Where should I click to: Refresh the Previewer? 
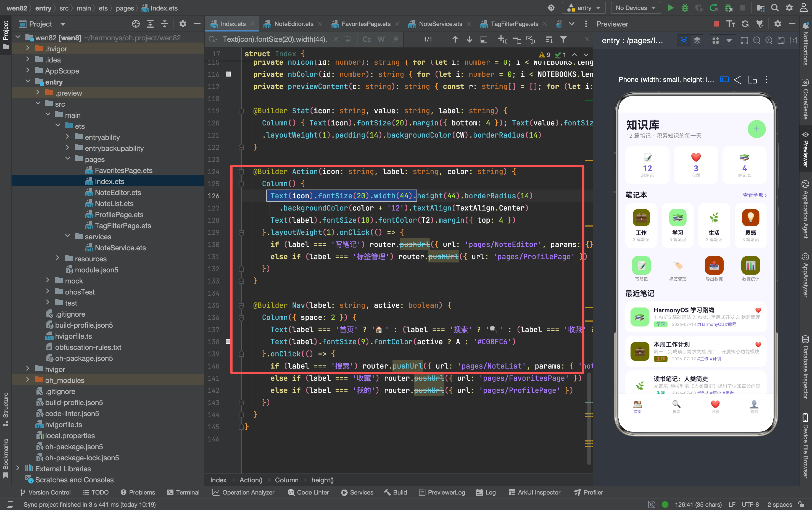(x=745, y=23)
